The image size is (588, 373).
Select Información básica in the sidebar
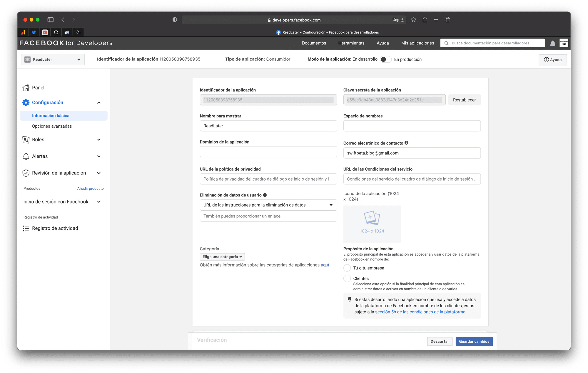pos(64,116)
